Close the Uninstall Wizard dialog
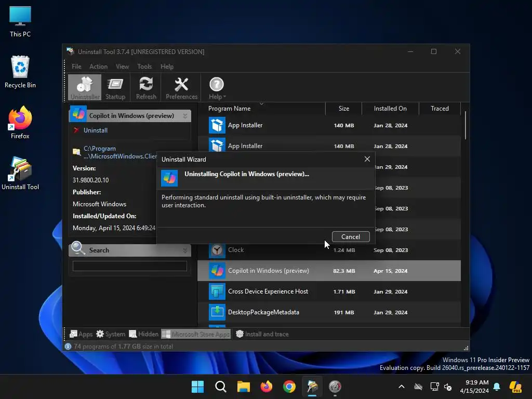The height and width of the screenshot is (399, 532). point(367,159)
